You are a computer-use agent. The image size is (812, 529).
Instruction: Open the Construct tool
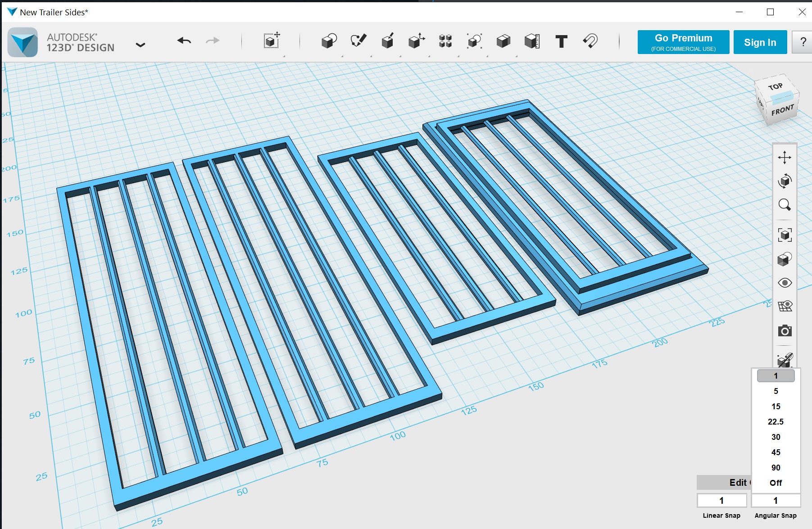(x=387, y=41)
